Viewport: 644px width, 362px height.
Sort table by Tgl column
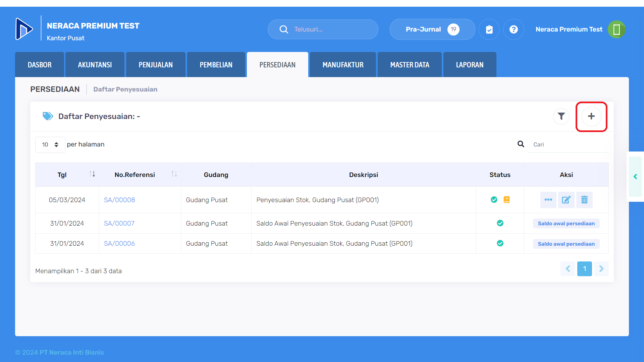coord(92,174)
